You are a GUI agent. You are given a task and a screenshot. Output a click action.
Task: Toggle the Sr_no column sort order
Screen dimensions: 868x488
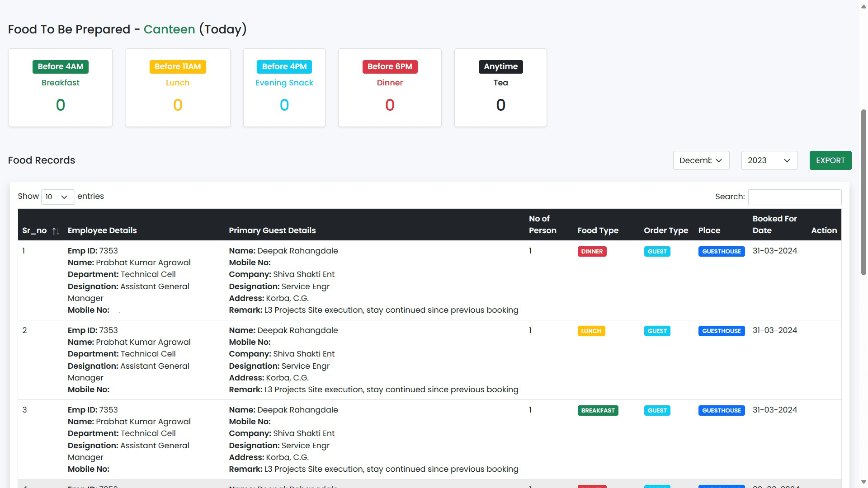pyautogui.click(x=56, y=230)
